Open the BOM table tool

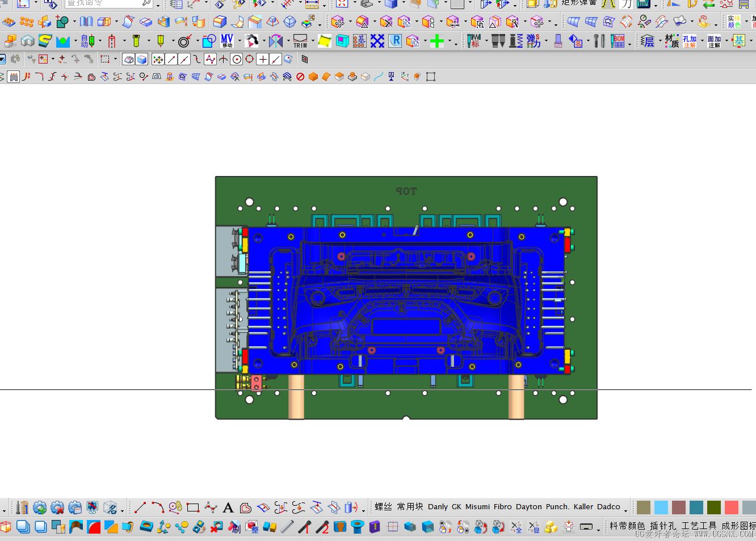pos(618,41)
